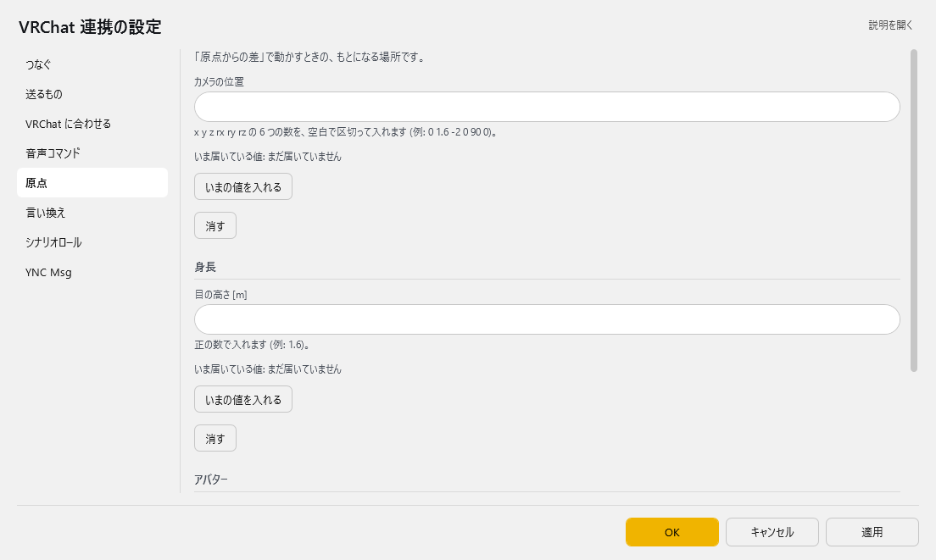Screen dimensions: 936x560
Task: Click 消す button under 目の高さ
Action: (x=214, y=438)
